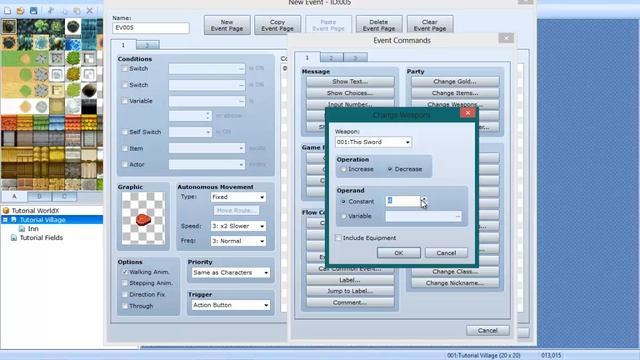
Task: Click the Comment... command button
Action: 350,302
